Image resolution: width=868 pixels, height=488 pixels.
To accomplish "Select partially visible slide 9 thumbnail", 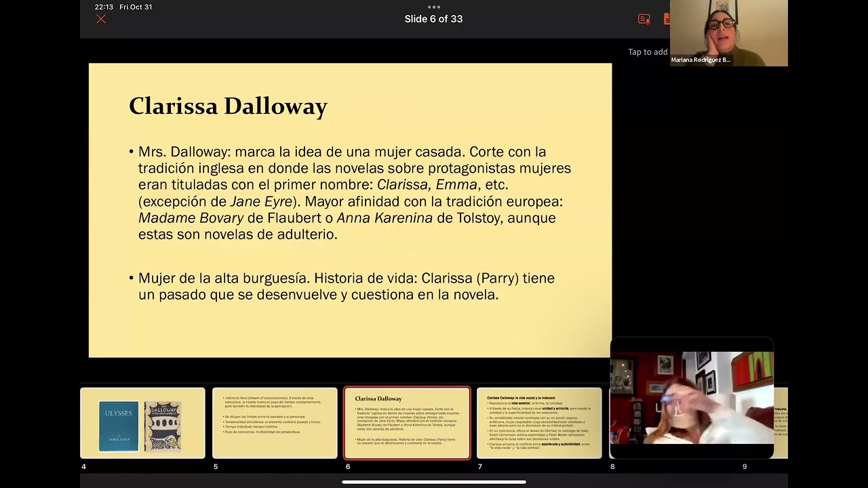I will click(781, 423).
